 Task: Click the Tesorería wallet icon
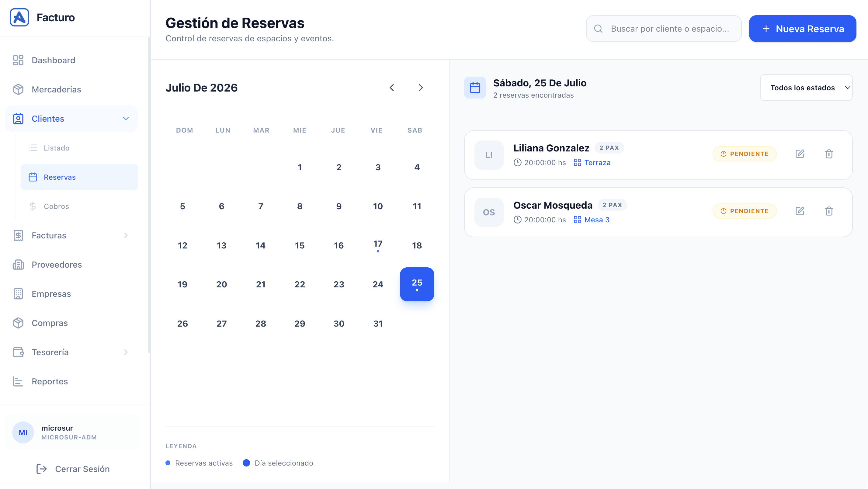point(18,352)
